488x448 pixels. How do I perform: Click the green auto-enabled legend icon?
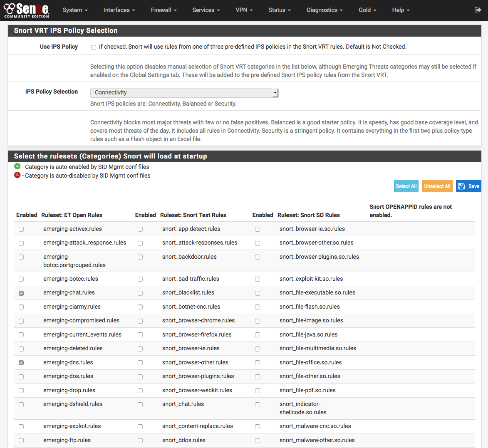point(17,166)
